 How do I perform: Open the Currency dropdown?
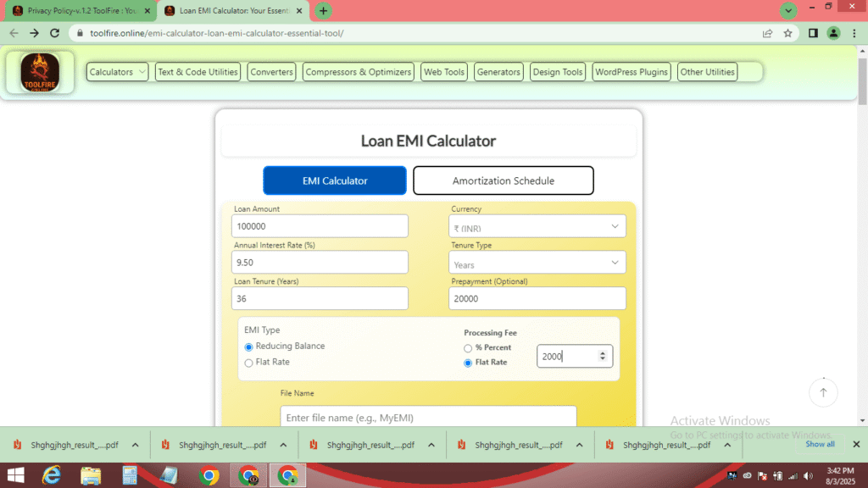(x=537, y=227)
